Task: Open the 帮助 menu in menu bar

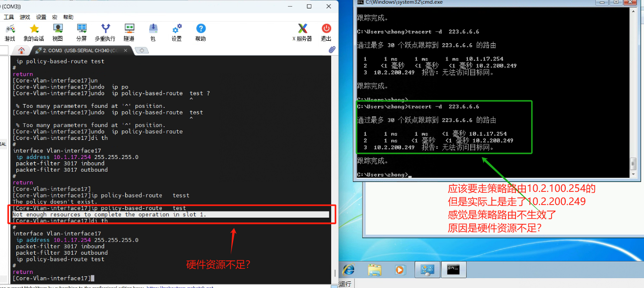Action: (x=68, y=17)
